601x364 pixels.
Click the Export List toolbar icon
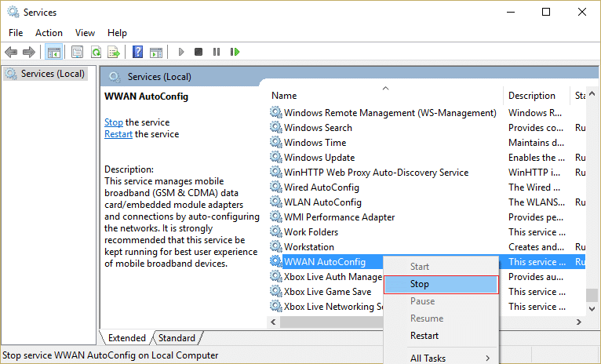coord(114,53)
